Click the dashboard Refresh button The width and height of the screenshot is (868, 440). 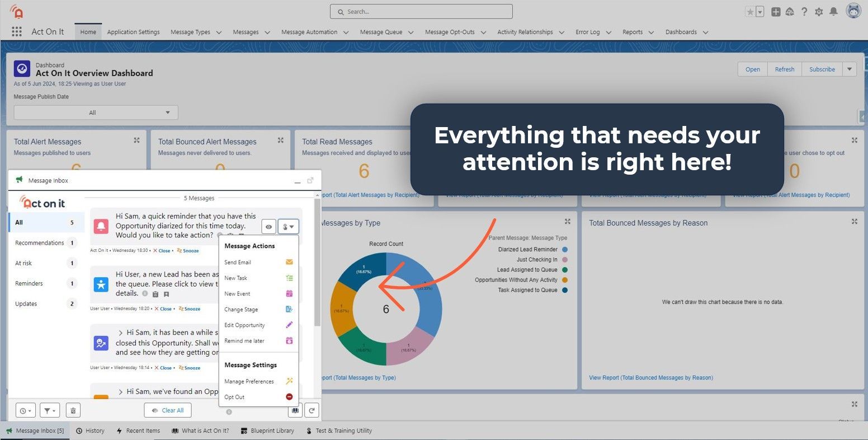point(785,69)
